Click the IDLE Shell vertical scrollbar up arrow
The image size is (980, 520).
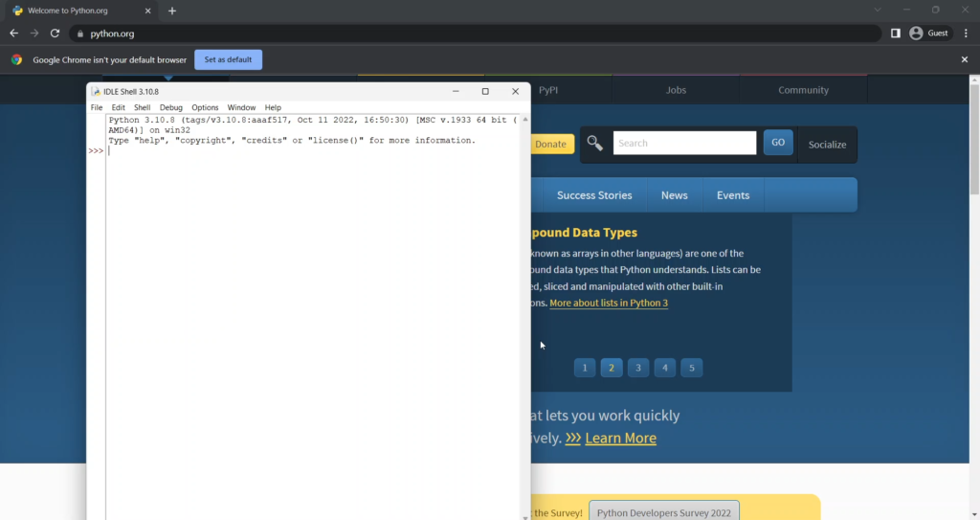(x=525, y=119)
